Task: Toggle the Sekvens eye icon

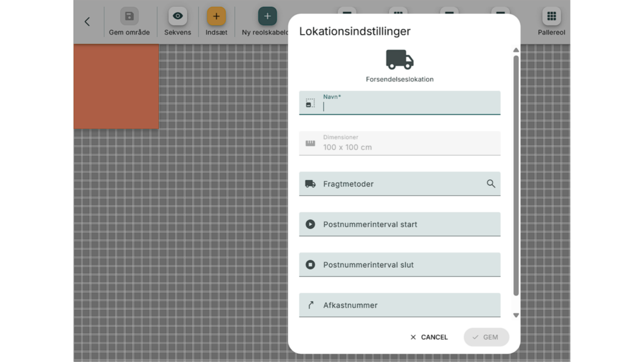Action: tap(177, 16)
